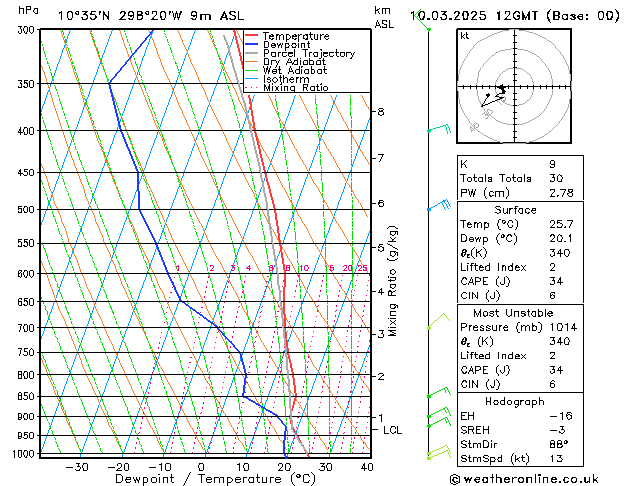Select the Wet Adiabat legend label

295,70
